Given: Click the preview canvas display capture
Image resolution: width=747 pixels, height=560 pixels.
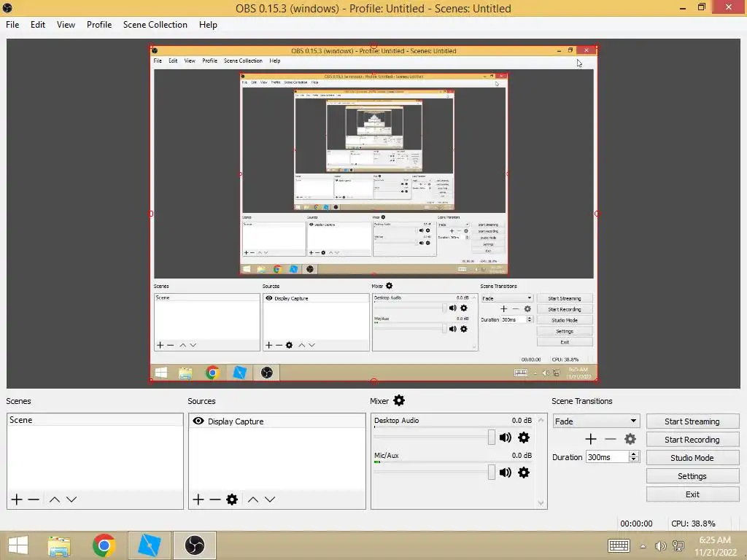Looking at the screenshot, I should (374, 214).
